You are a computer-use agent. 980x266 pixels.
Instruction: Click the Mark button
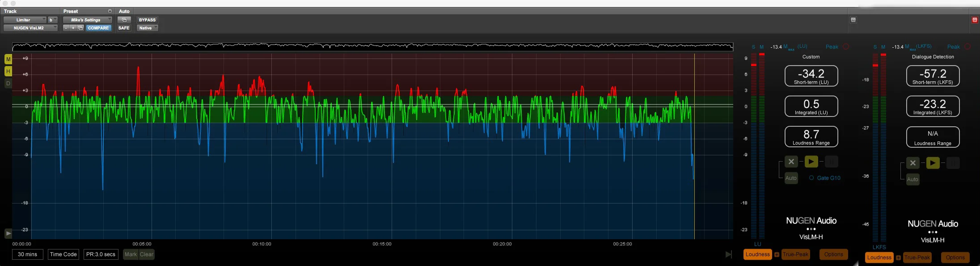click(131, 254)
